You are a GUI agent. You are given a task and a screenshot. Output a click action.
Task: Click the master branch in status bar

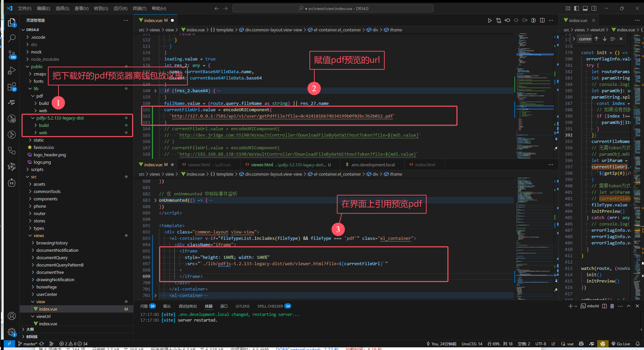point(27,344)
